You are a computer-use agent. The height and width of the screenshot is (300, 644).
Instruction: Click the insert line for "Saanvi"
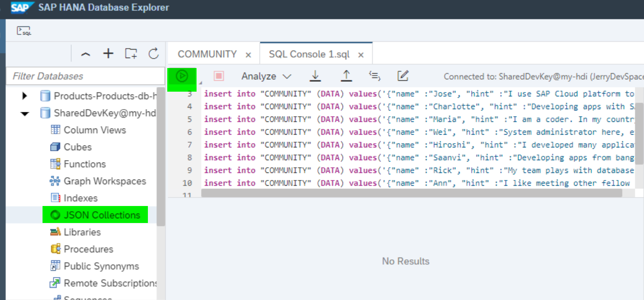pyautogui.click(x=419, y=157)
